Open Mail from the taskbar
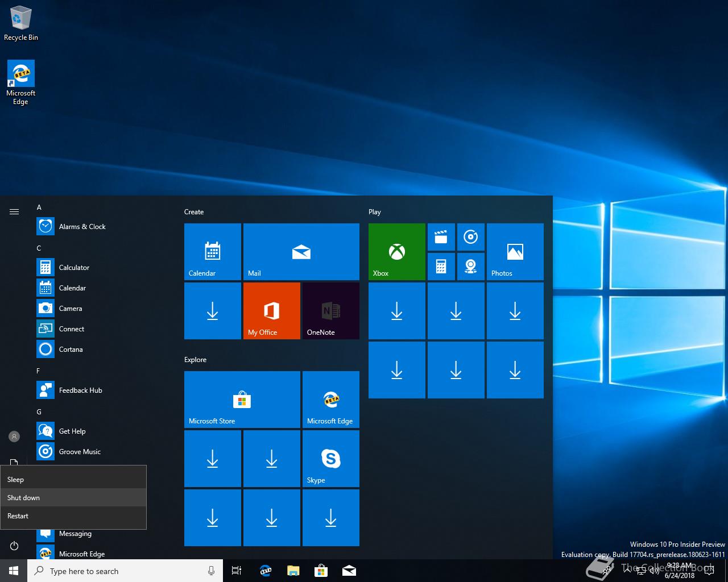Screen dimensions: 728x582 (x=349, y=571)
